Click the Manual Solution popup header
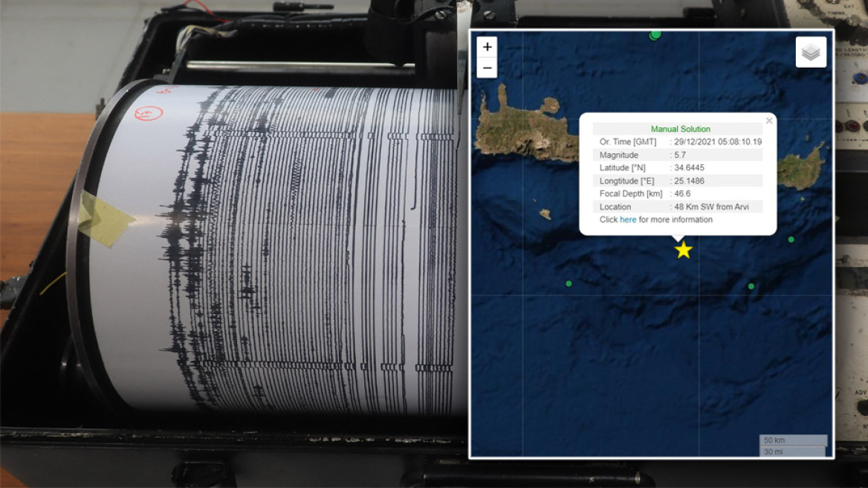Image resolution: width=868 pixels, height=488 pixels. [680, 129]
